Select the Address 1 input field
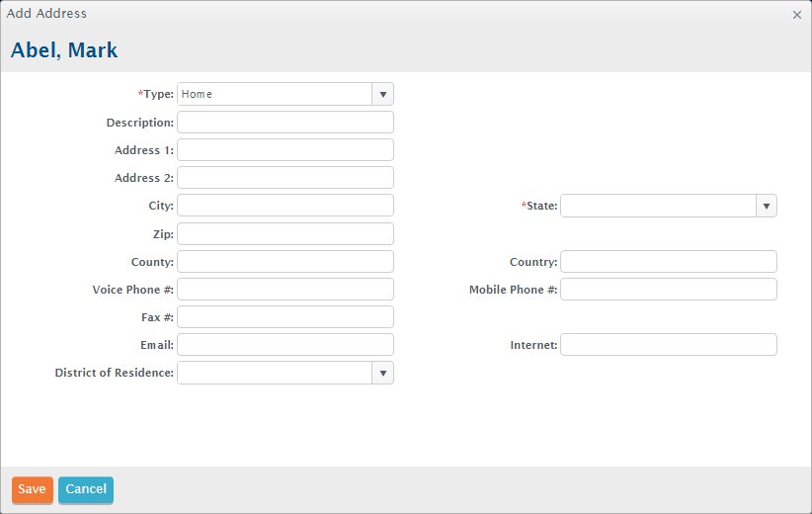812x514 pixels. pos(285,149)
